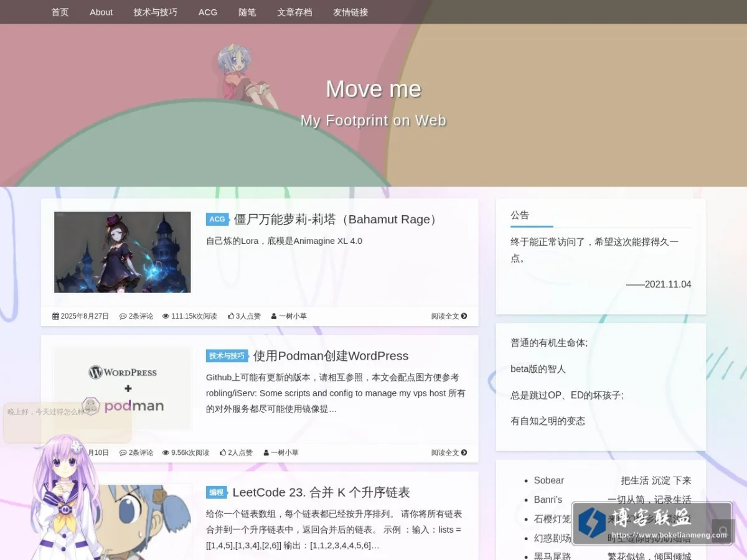Like the post with 2人点赞
Screen dimensions: 747x560
tap(236, 452)
